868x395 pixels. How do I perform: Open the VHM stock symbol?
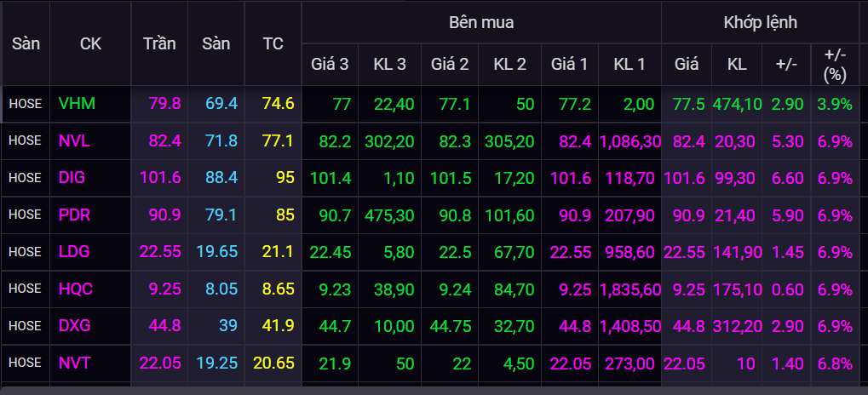coord(77,104)
